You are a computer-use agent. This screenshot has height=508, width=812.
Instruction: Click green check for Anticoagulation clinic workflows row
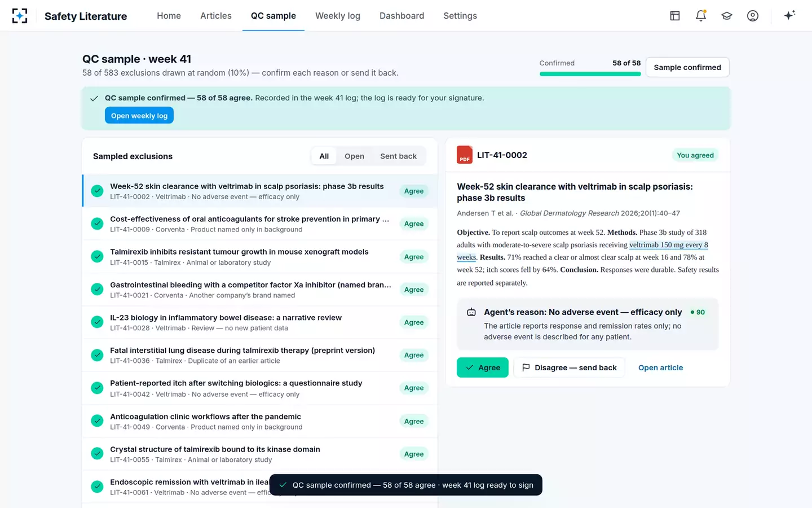coord(98,421)
